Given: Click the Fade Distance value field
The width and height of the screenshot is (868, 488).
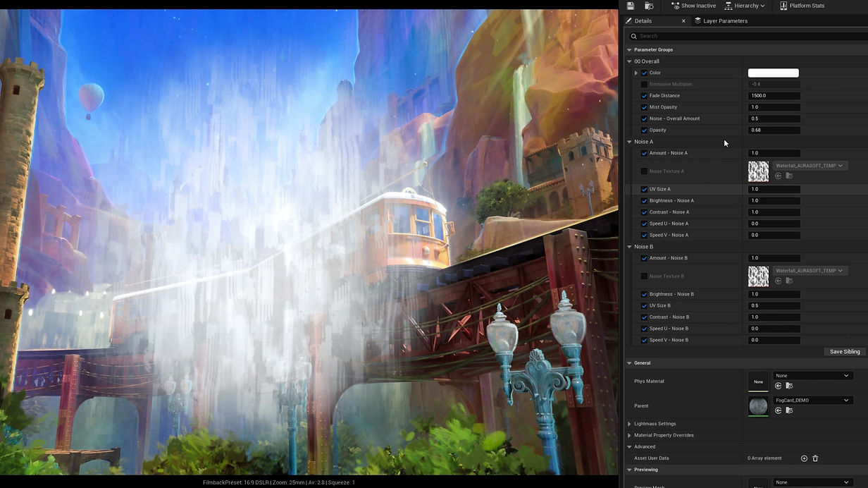Looking at the screenshot, I should coord(774,96).
